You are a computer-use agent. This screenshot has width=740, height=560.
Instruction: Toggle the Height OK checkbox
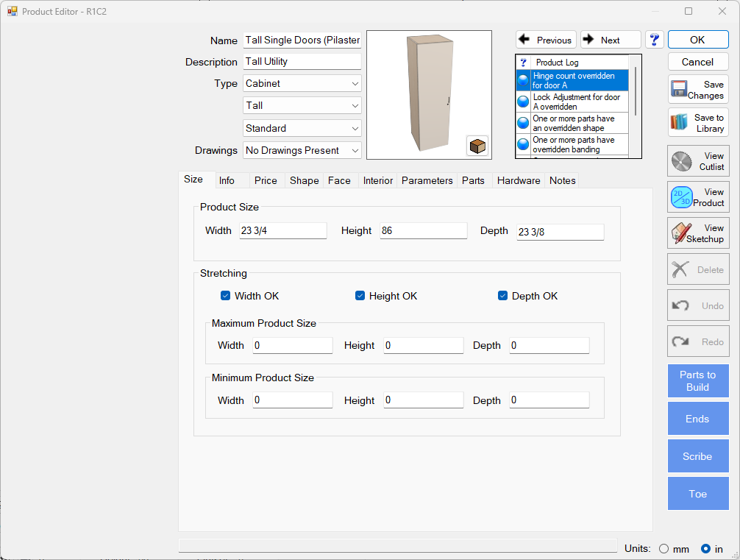tap(360, 296)
